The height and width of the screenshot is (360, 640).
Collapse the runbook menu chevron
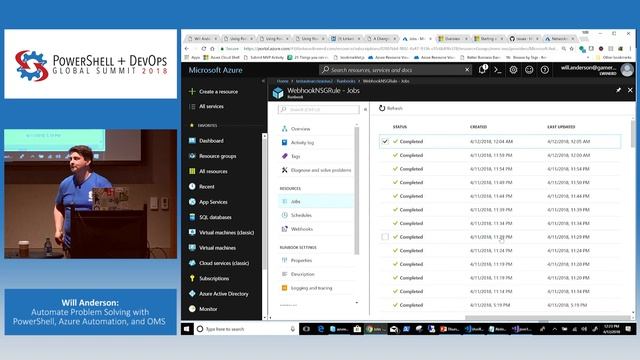pos(365,109)
